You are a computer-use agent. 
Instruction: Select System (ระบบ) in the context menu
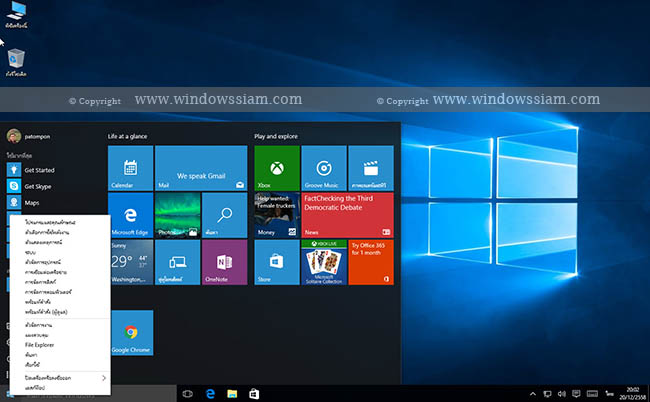(x=60, y=252)
